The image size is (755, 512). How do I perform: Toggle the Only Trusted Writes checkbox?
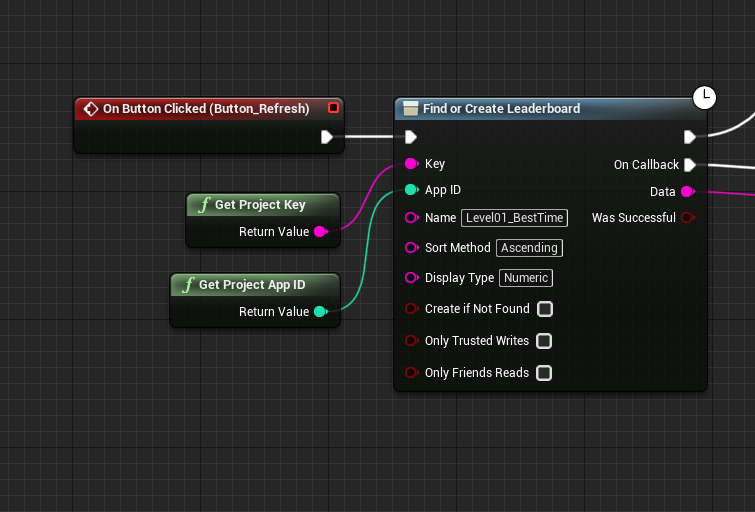(x=544, y=341)
